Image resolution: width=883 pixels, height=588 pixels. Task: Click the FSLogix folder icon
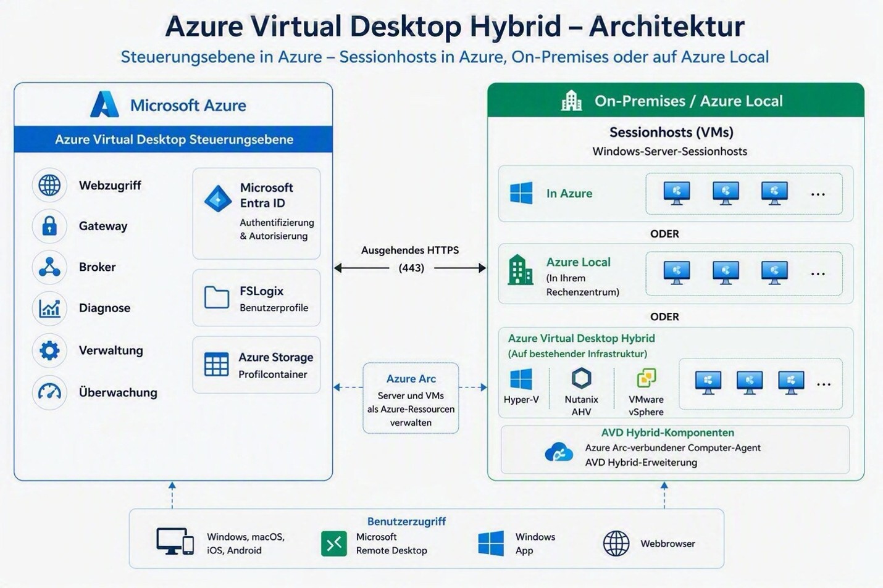tap(217, 297)
